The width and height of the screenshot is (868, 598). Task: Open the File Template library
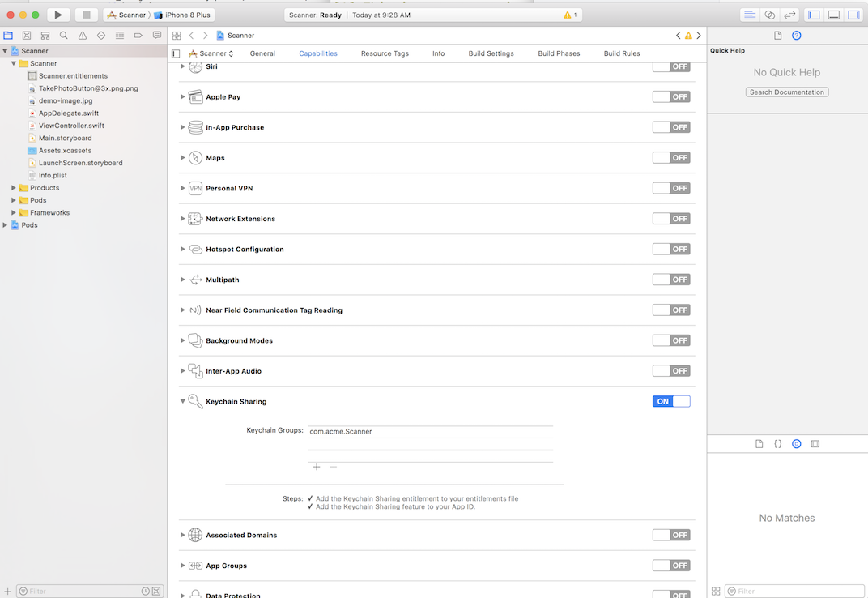(759, 444)
